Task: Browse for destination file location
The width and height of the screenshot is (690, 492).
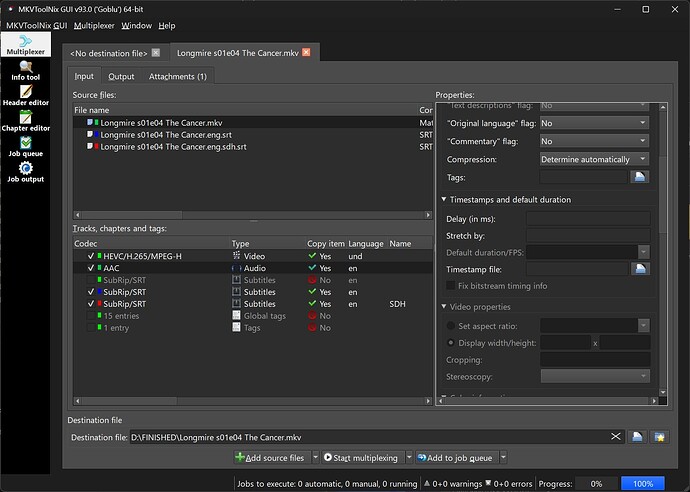Action: pos(637,437)
